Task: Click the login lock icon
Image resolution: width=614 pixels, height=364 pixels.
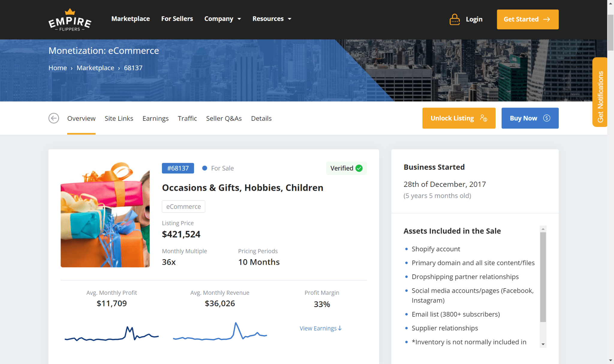Action: (455, 19)
